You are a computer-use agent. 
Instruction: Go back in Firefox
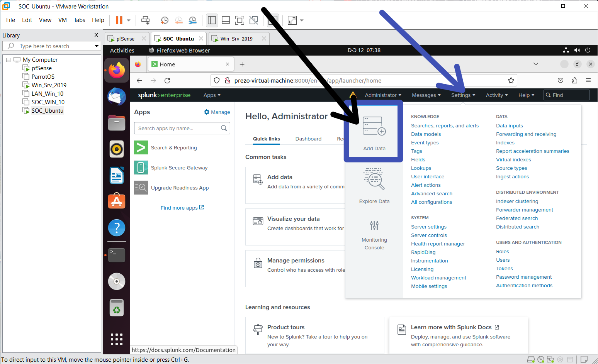[x=139, y=80]
